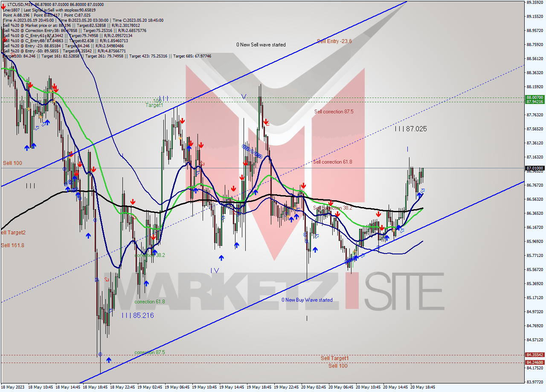Click the 87.94216 price level tag

coord(535,101)
